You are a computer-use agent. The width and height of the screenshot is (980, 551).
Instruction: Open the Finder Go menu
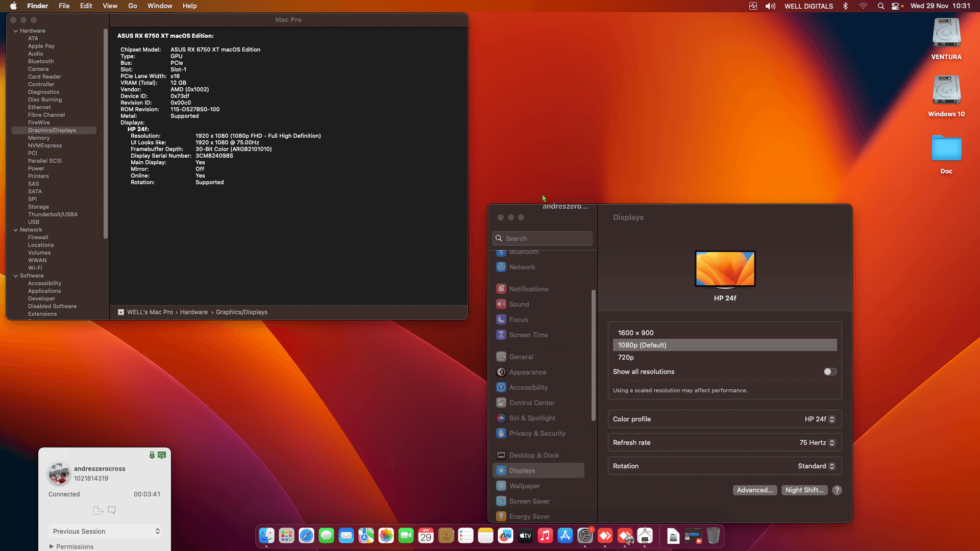click(132, 6)
